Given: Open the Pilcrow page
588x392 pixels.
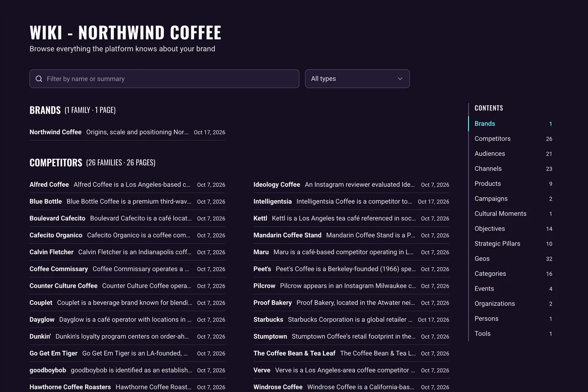Looking at the screenshot, I should click(351, 286).
